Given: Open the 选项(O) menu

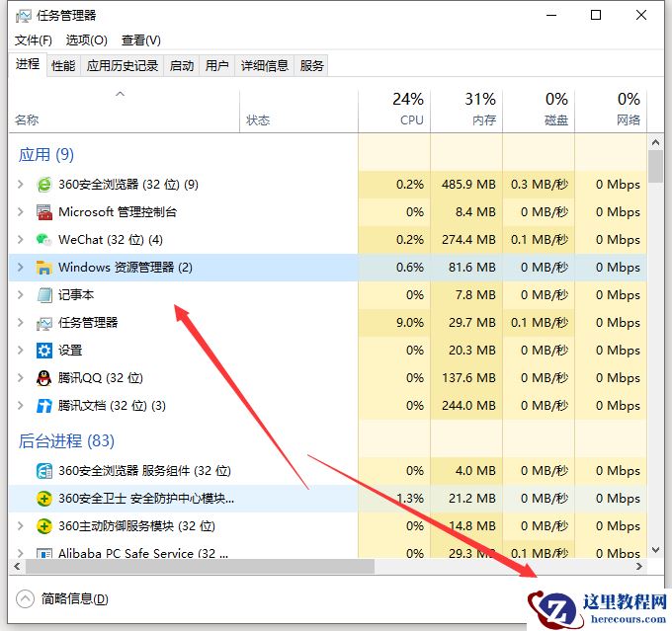Looking at the screenshot, I should 87,40.
